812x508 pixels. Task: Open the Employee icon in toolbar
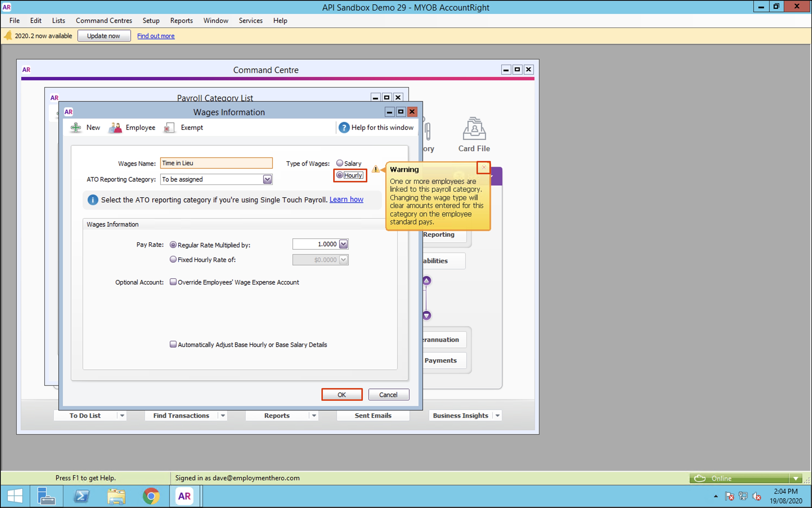[115, 128]
